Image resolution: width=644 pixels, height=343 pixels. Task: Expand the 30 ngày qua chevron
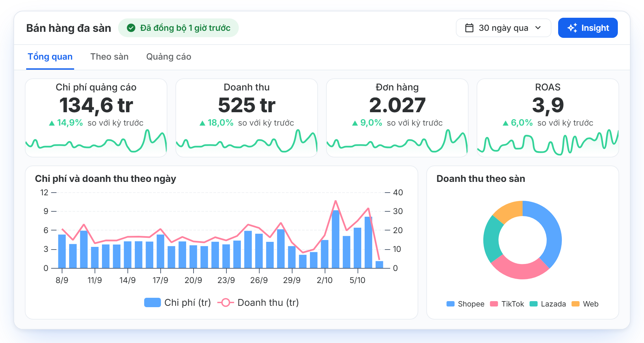[538, 28]
